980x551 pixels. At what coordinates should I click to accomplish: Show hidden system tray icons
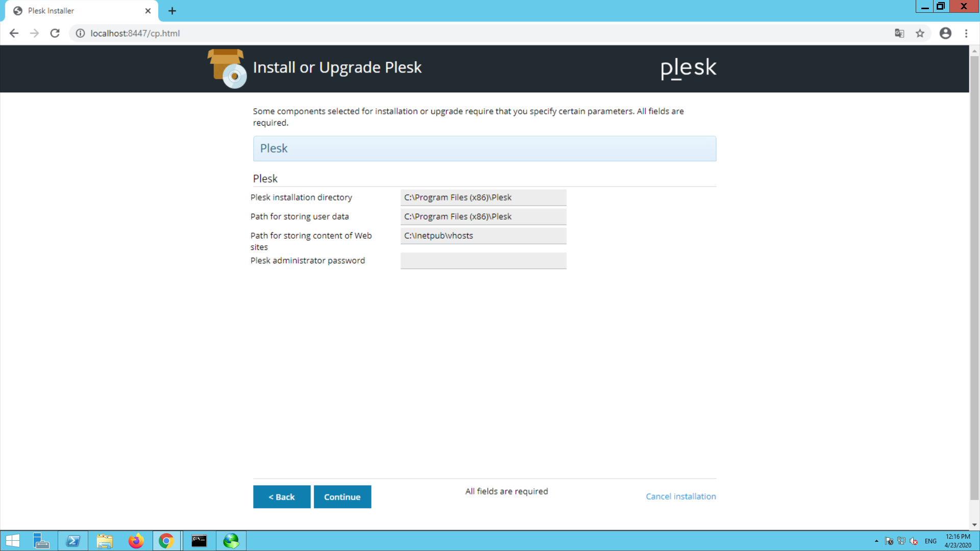(876, 541)
